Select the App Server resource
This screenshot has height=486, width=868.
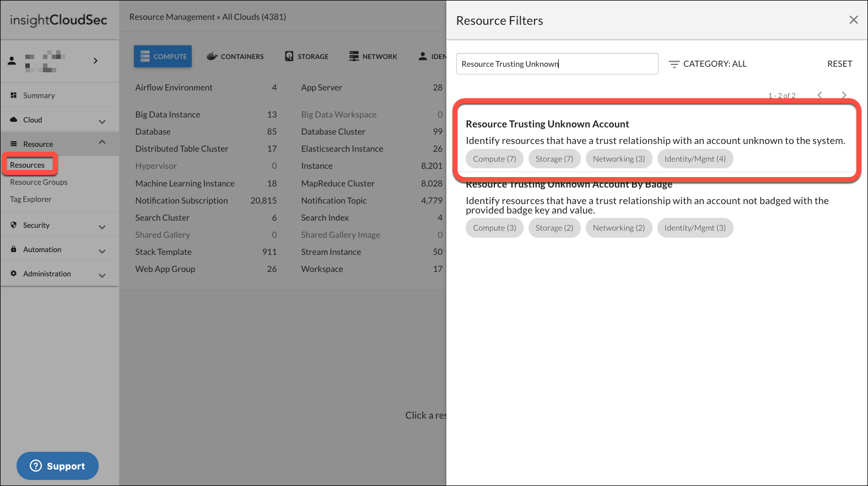372,87
